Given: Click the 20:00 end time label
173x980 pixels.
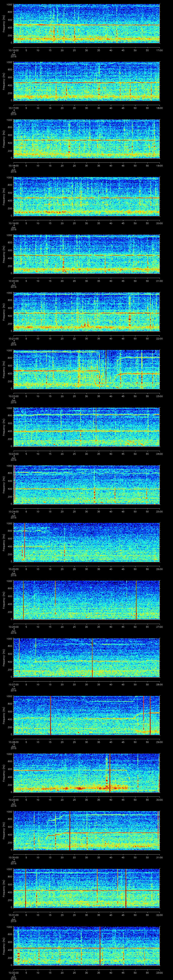Looking at the screenshot, I should [x=159, y=223].
